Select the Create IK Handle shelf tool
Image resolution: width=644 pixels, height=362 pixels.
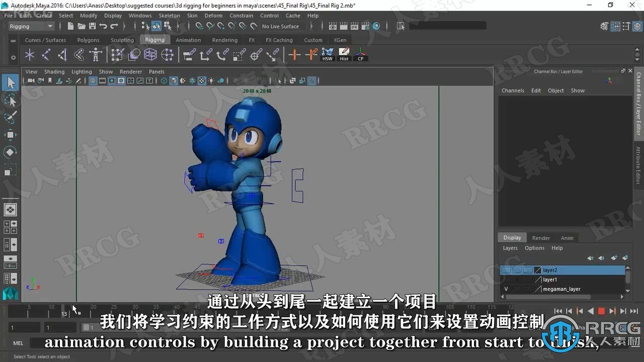63,54
